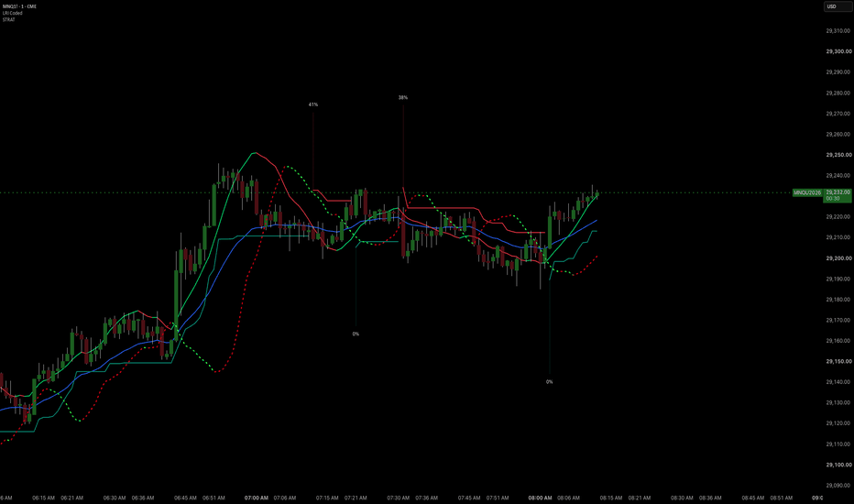Click the 0% label below 08:00 candle
The image size is (854, 504).
[550, 382]
